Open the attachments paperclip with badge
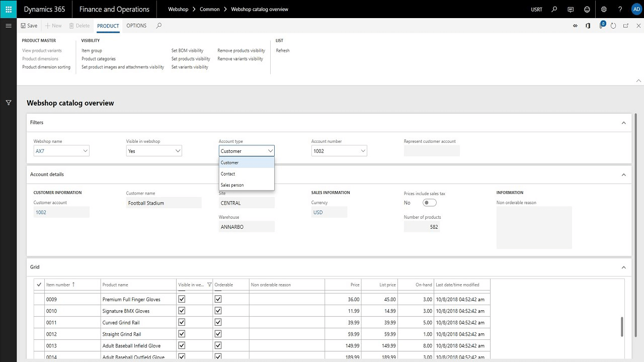 (x=601, y=25)
